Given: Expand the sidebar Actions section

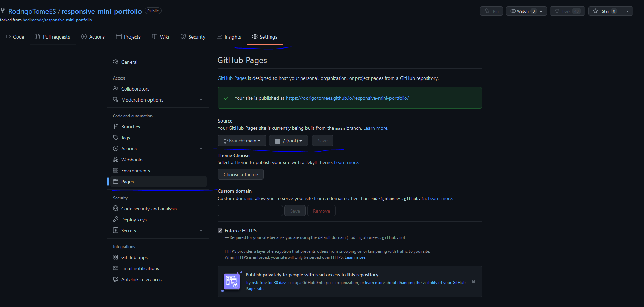Looking at the screenshot, I should point(201,149).
